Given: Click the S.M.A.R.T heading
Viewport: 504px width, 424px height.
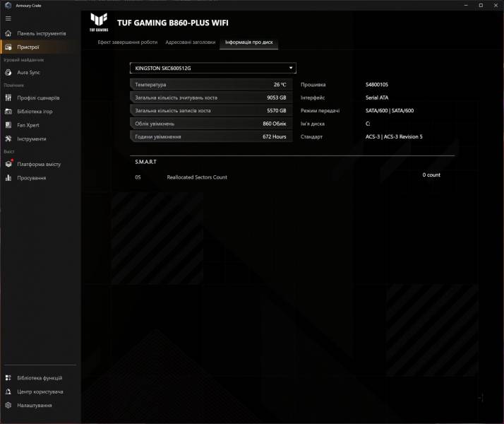Looking at the screenshot, I should coord(145,162).
